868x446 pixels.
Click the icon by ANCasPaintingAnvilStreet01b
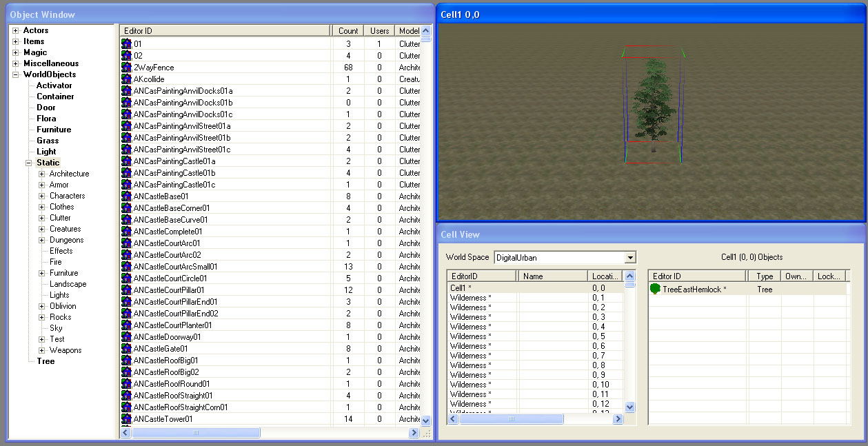[x=126, y=138]
